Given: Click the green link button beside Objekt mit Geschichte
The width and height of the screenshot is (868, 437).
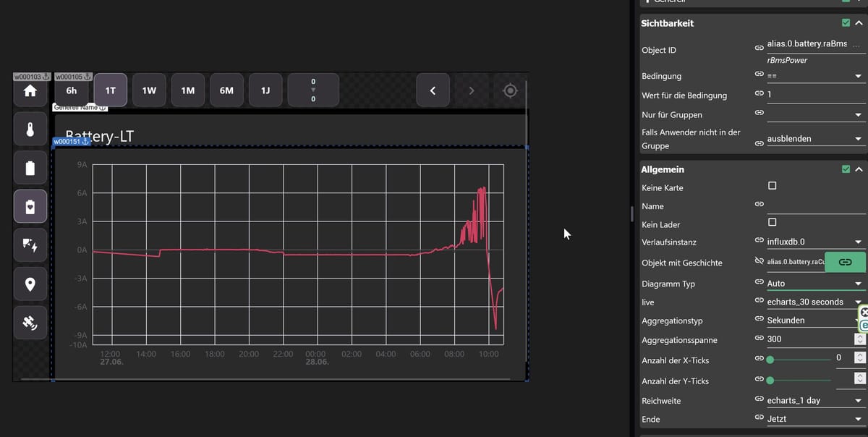Looking at the screenshot, I should coord(845,262).
